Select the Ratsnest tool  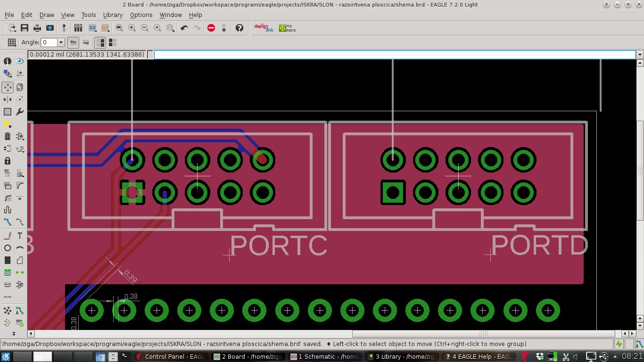coord(8,311)
